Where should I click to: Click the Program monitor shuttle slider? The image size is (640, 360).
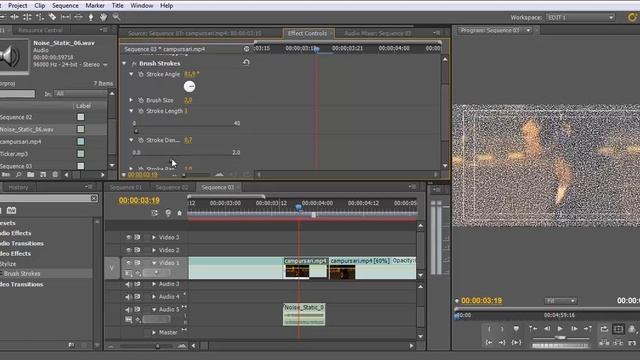560,338
